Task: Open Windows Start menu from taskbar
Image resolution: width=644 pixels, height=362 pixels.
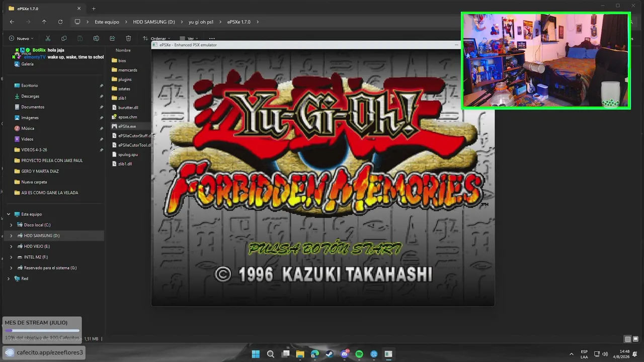Action: click(x=256, y=354)
